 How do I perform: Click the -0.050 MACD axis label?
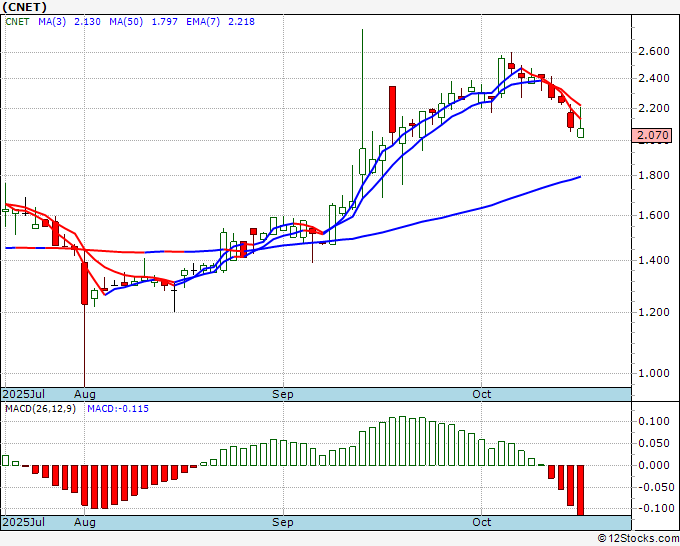(x=654, y=487)
